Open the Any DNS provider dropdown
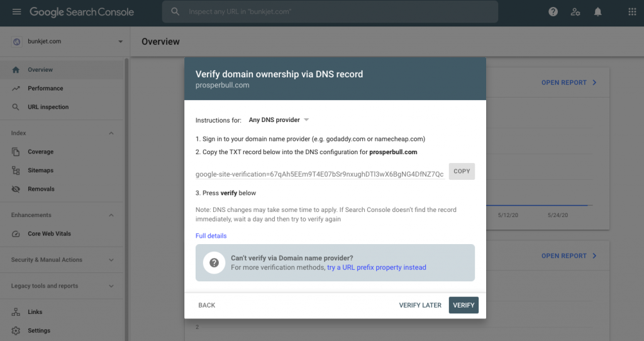The height and width of the screenshot is (341, 644). coord(279,120)
